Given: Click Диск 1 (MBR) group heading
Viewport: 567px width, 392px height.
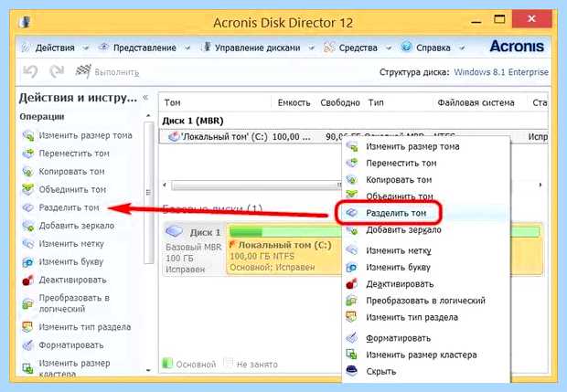Looking at the screenshot, I should pyautogui.click(x=193, y=121).
